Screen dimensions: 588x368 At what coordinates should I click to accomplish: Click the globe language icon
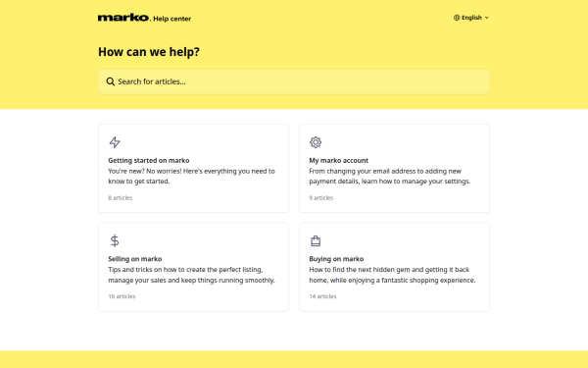457,18
